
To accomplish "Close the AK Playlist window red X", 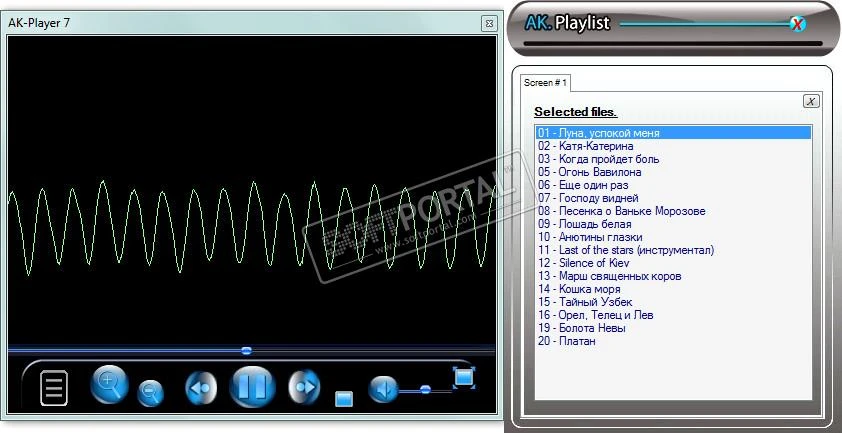I will click(799, 24).
